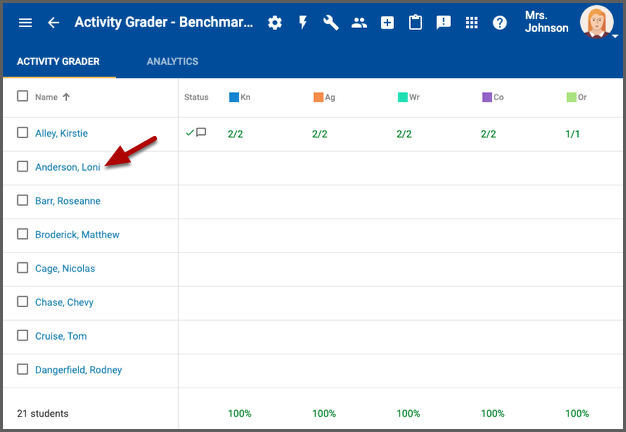
Task: Click the add plus box icon
Action: click(x=387, y=23)
